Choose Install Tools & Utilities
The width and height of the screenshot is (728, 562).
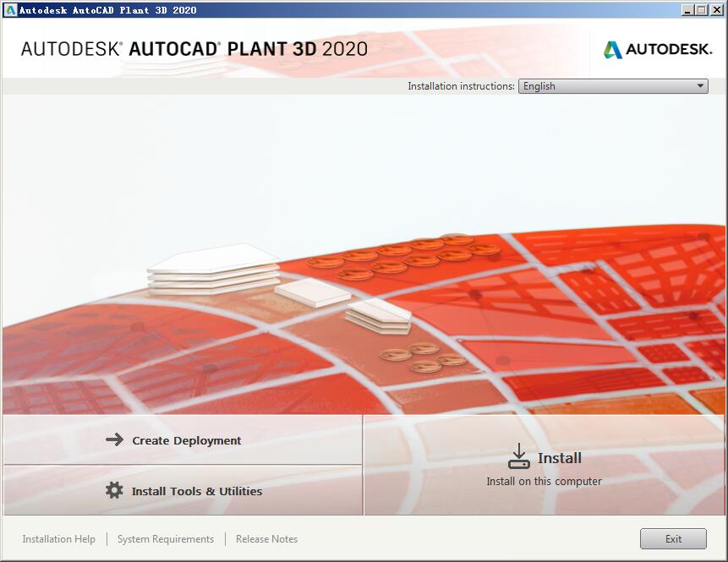point(183,490)
